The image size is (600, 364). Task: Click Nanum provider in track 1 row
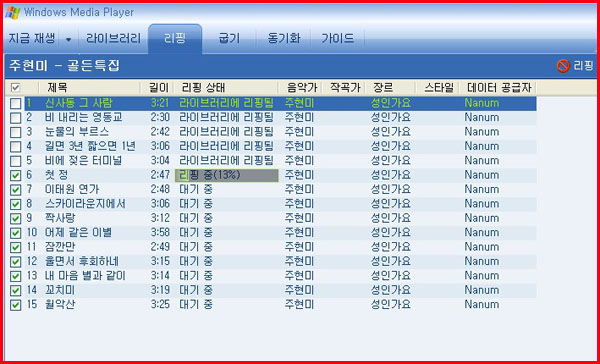coord(482,103)
